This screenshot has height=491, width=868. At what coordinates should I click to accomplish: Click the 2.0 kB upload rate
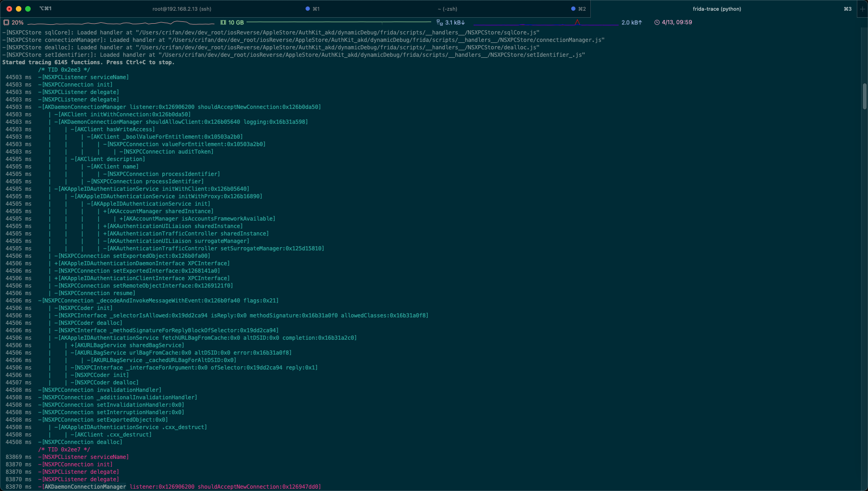[632, 22]
